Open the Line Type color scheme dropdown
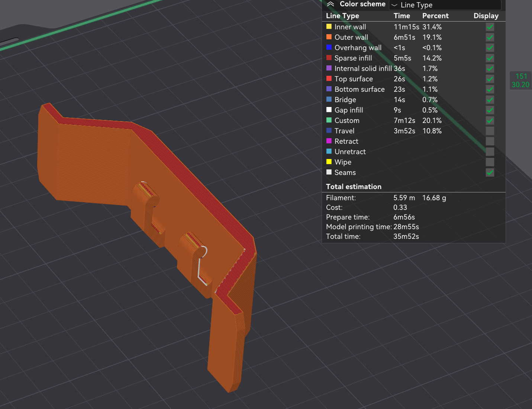The image size is (532, 409). click(x=445, y=5)
